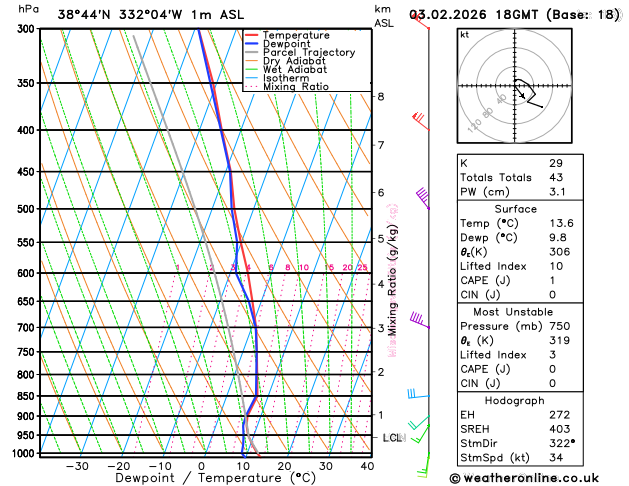Click the 38°44'N 332°04'W location title
Viewport: 629px width, 486px height.
click(151, 15)
